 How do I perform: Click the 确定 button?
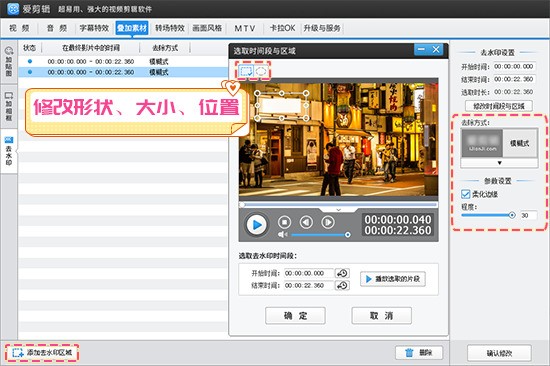click(295, 315)
